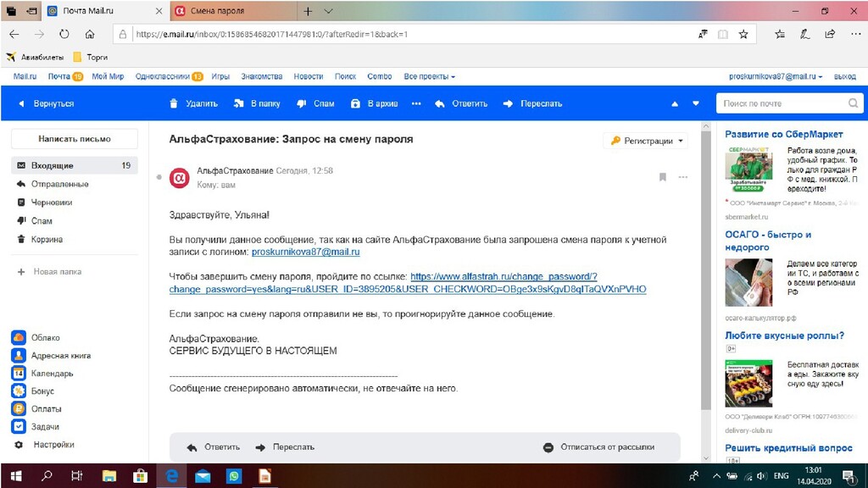Screen dimensions: 868x488
Task: Send email В архив
Action: point(374,103)
